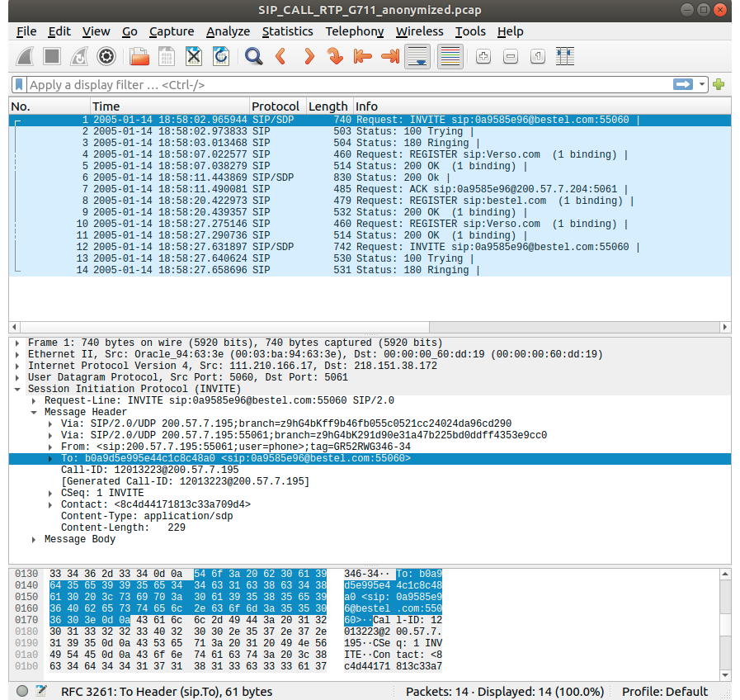
Task: Close the capture file via toolbar icon
Action: click(194, 57)
